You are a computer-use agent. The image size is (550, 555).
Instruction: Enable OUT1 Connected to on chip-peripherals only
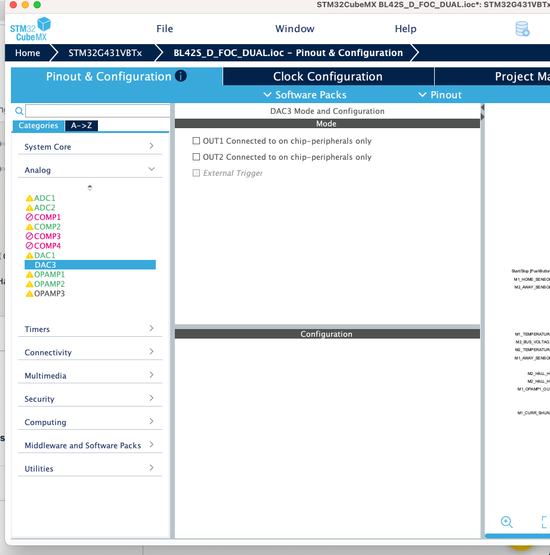coord(196,141)
